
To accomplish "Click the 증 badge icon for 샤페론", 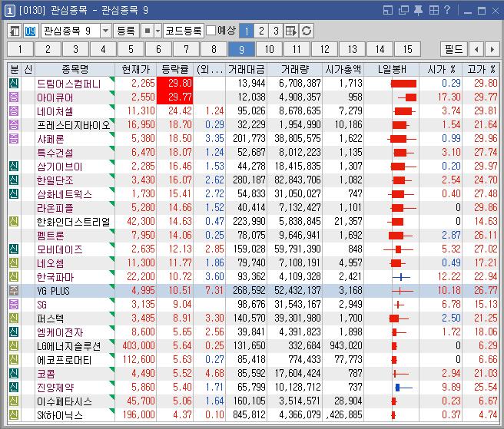I will pyautogui.click(x=14, y=139).
